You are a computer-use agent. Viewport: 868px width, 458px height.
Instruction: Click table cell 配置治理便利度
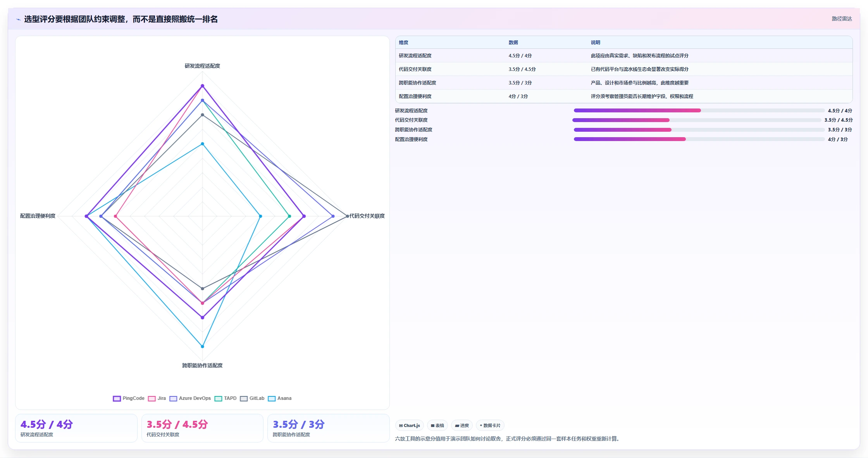pos(415,96)
